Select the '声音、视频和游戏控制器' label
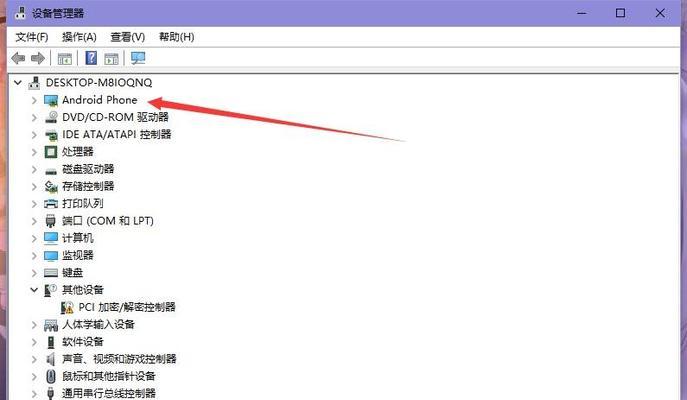This screenshot has width=687, height=400. tap(119, 359)
